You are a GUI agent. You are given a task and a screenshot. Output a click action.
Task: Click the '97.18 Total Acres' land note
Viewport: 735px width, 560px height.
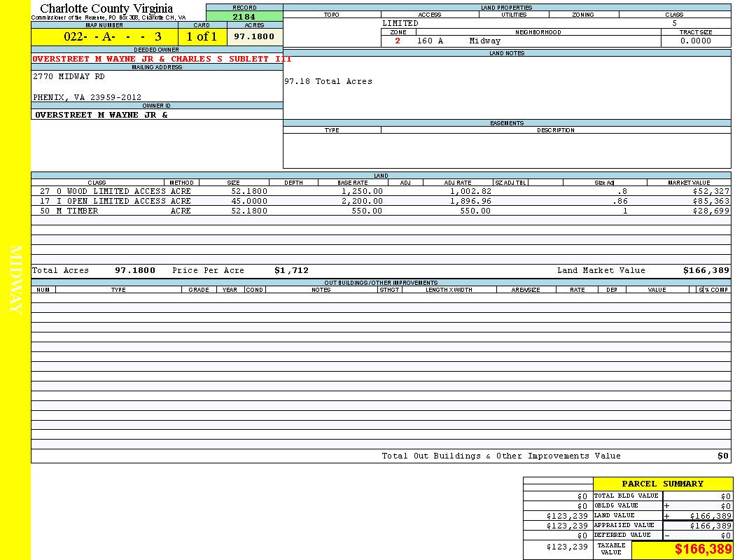[328, 82]
